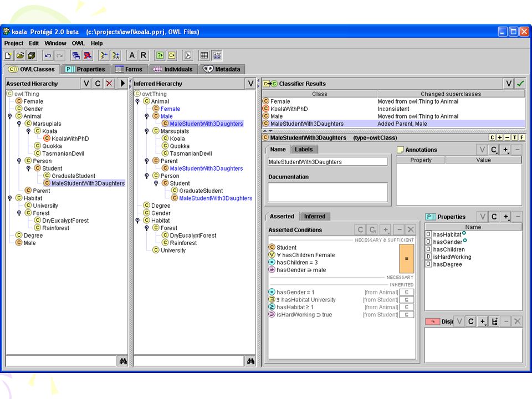The height and width of the screenshot is (399, 532).
Task: Click the subset button on the isHardWorking row
Action: [x=406, y=315]
